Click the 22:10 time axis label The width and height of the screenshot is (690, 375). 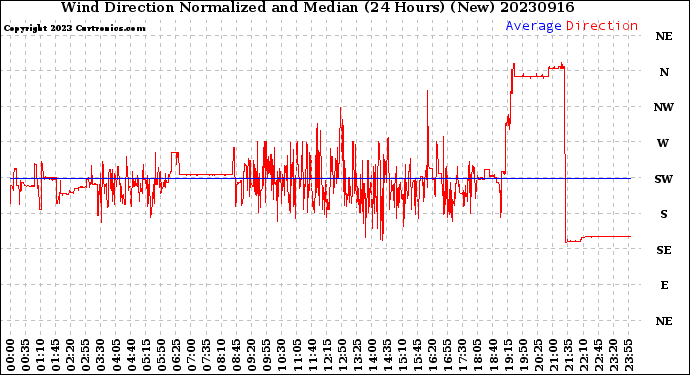[583, 355]
